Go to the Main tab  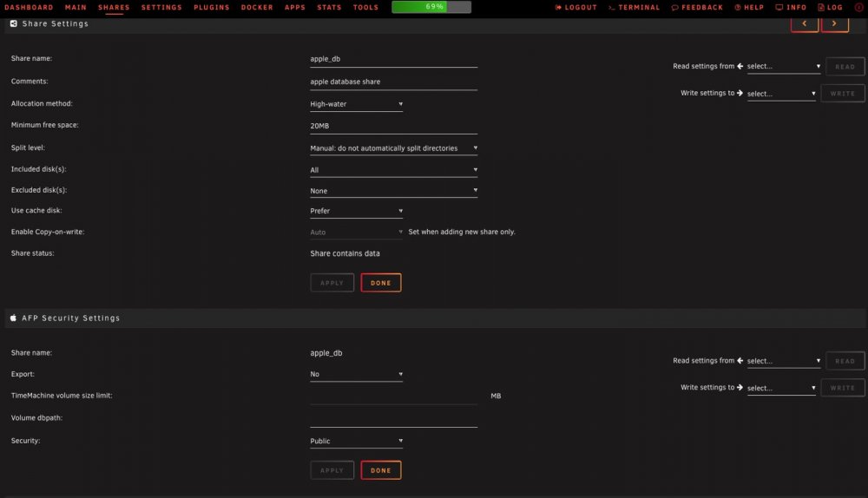(76, 7)
